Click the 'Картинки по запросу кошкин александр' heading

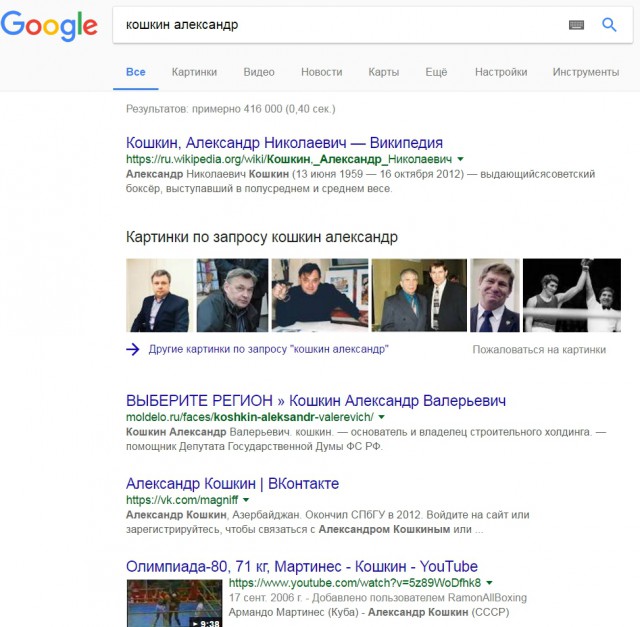[x=262, y=237]
